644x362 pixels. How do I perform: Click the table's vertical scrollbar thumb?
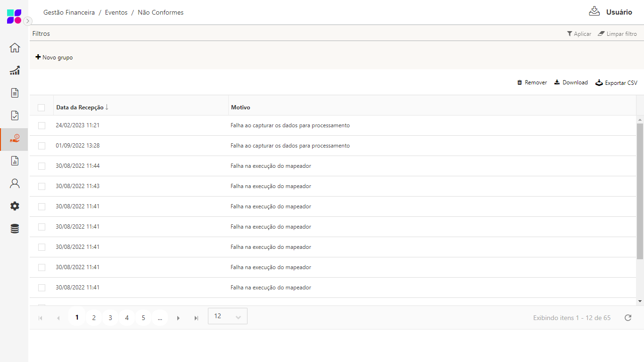click(x=640, y=191)
